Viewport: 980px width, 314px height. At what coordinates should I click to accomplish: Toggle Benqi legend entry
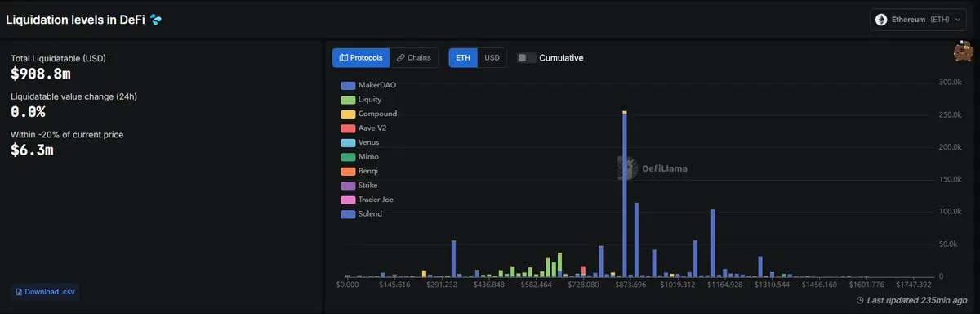(359, 171)
